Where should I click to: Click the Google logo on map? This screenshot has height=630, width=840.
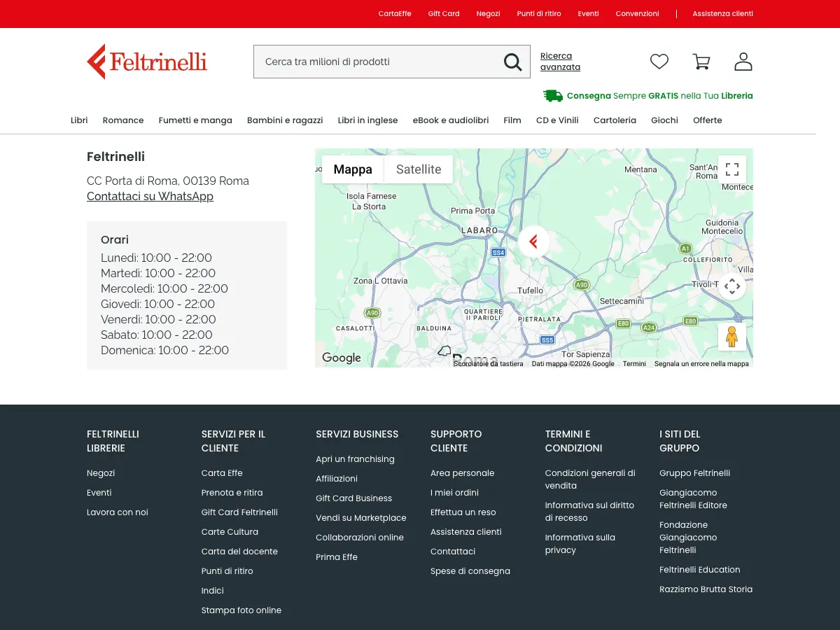(342, 358)
